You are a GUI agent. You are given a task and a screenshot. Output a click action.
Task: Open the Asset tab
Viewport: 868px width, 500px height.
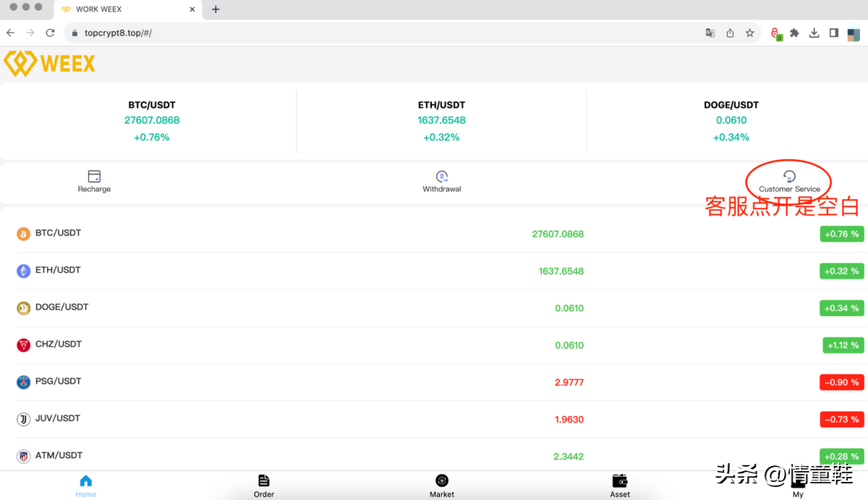tap(620, 486)
